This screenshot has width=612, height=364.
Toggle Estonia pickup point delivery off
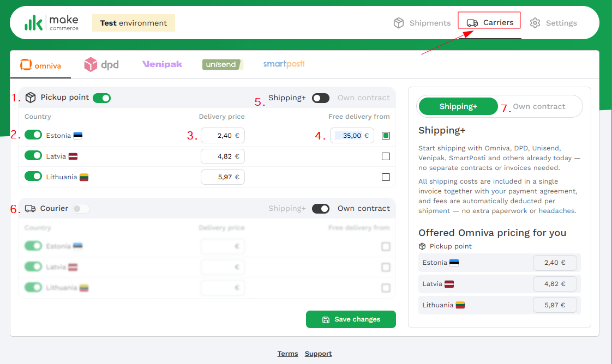click(33, 135)
